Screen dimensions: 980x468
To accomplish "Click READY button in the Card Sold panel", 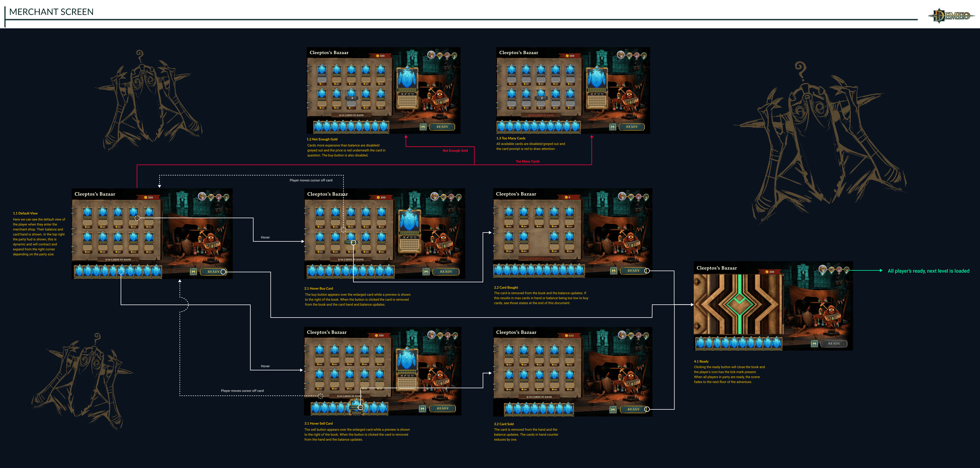I will click(x=633, y=409).
